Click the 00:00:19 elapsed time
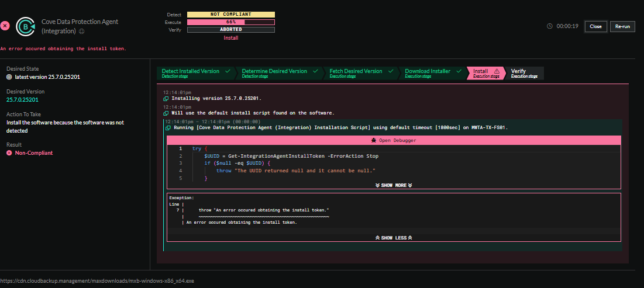This screenshot has height=288, width=644. click(567, 26)
